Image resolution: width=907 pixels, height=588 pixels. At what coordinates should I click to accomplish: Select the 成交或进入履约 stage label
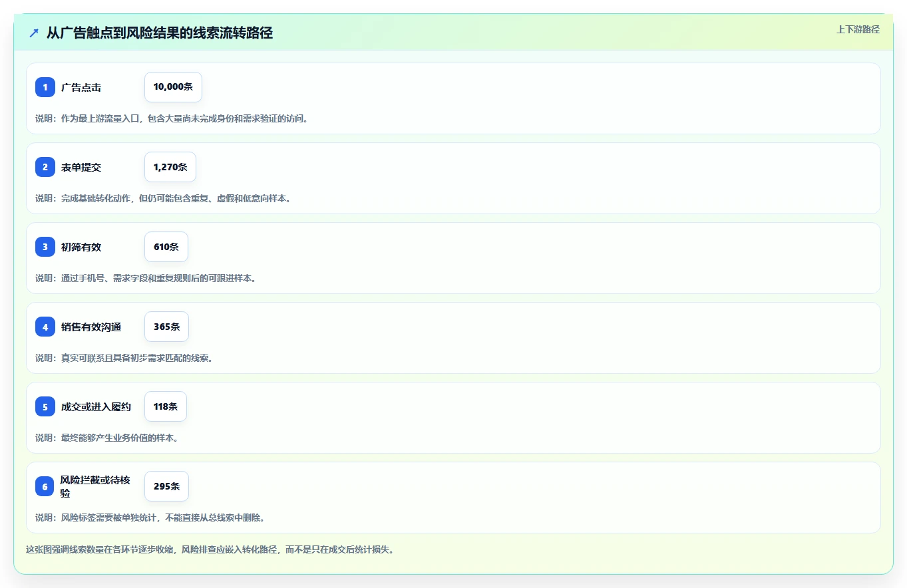(96, 406)
